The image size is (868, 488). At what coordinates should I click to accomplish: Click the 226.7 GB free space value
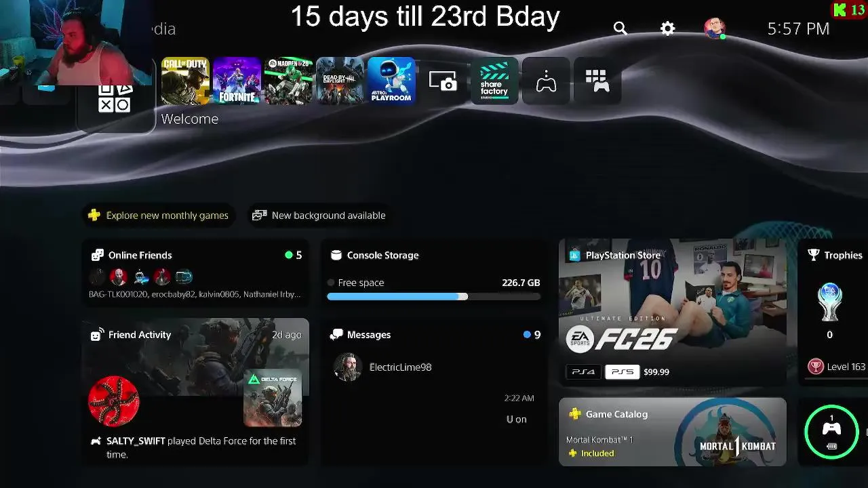pos(521,283)
